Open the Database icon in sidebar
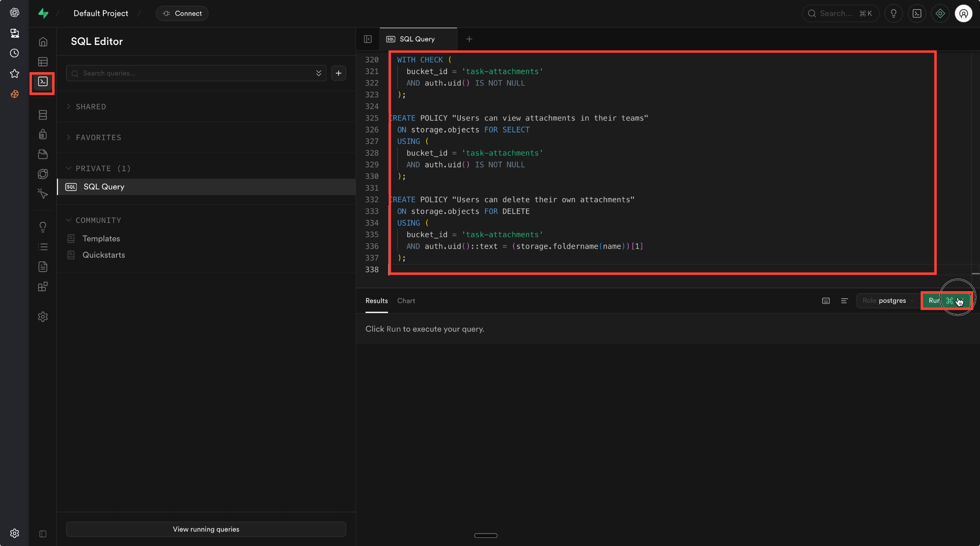The image size is (980, 546). pyautogui.click(x=43, y=115)
